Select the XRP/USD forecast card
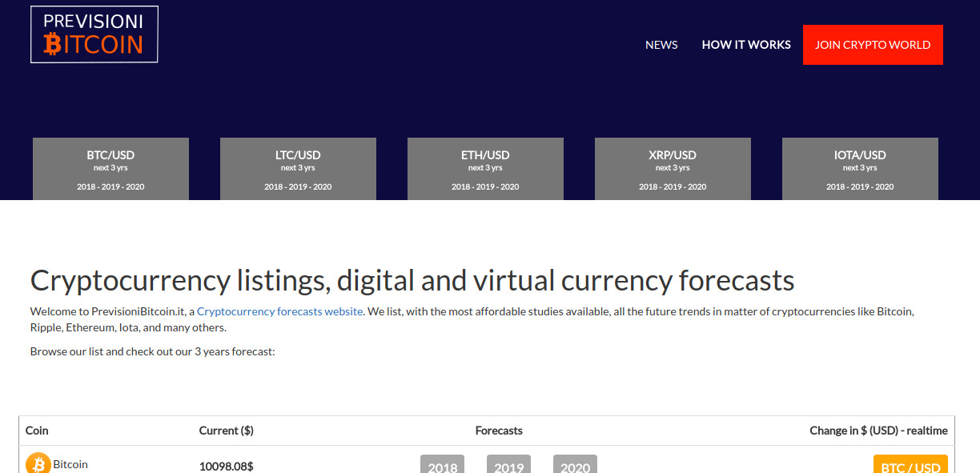Image resolution: width=980 pixels, height=473 pixels. tap(673, 169)
